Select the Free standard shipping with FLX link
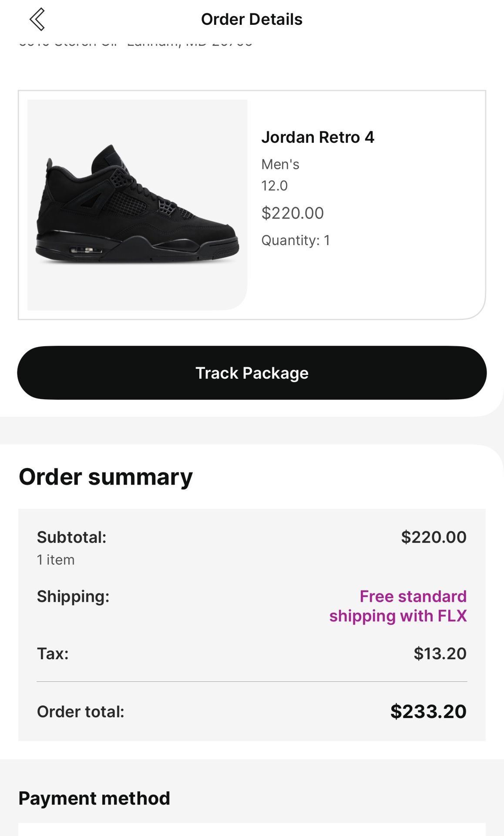Viewport: 504px width, 836px height. (x=399, y=606)
